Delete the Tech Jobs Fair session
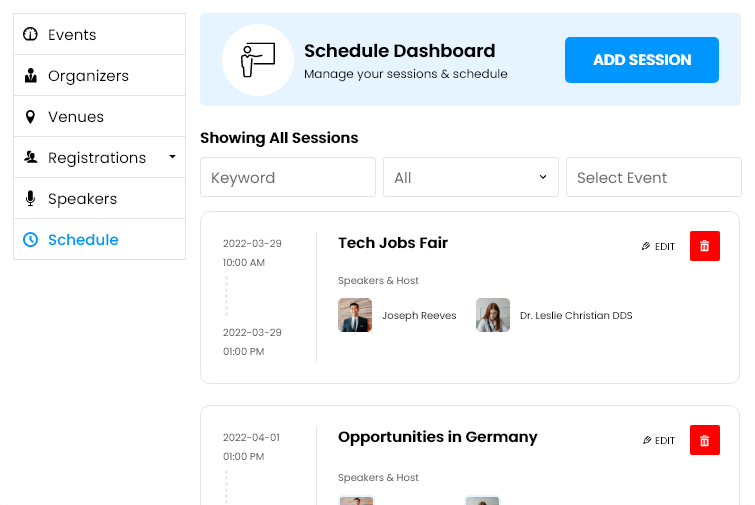This screenshot has height=505, width=755. (x=704, y=246)
